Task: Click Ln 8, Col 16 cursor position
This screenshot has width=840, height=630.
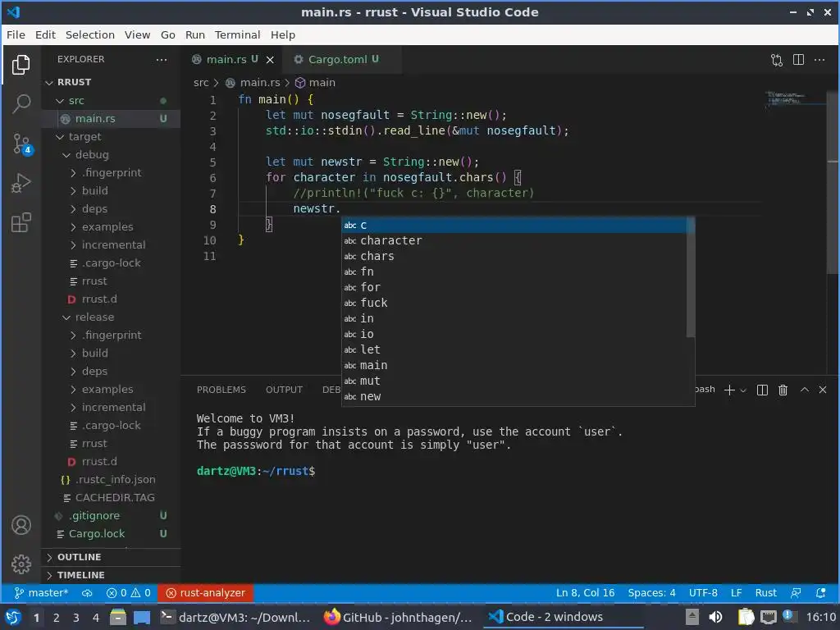Action: (585, 593)
